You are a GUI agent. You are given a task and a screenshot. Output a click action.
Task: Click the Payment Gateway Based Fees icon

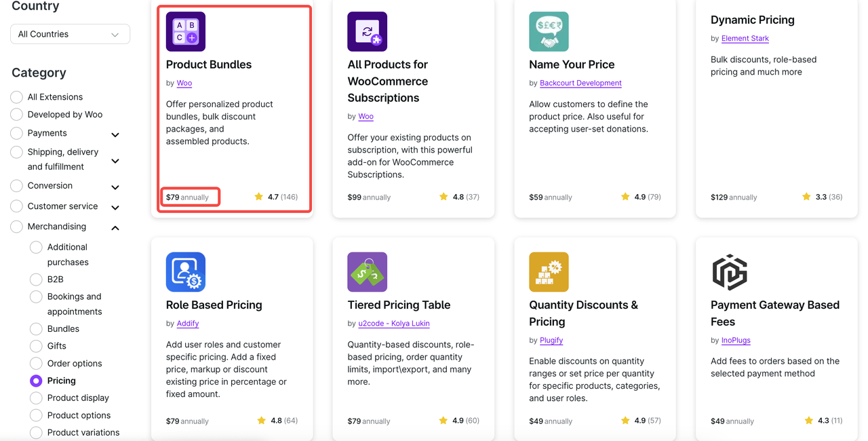[730, 271]
